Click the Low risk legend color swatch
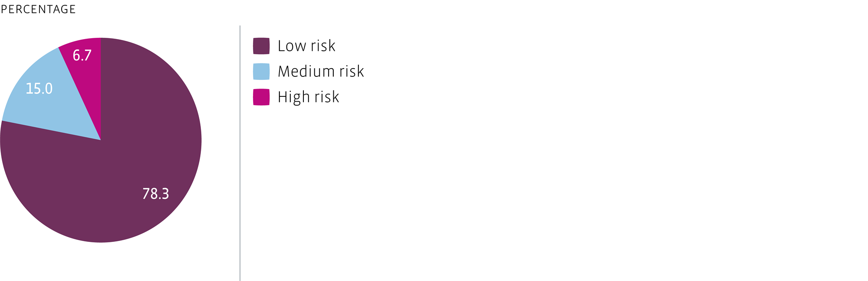 [261, 46]
